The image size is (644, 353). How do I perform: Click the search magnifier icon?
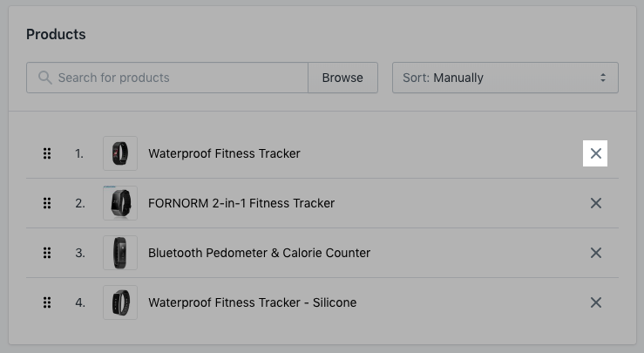coord(44,78)
